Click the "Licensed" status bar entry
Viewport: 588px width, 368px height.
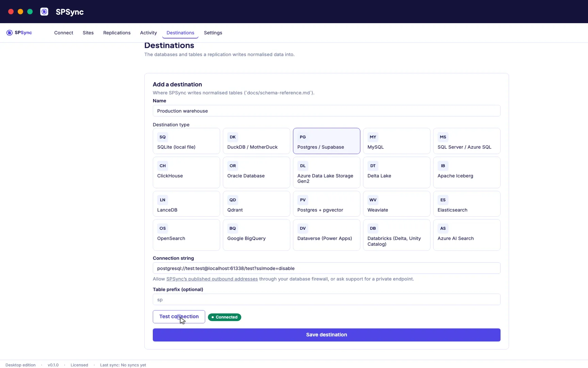(79, 365)
